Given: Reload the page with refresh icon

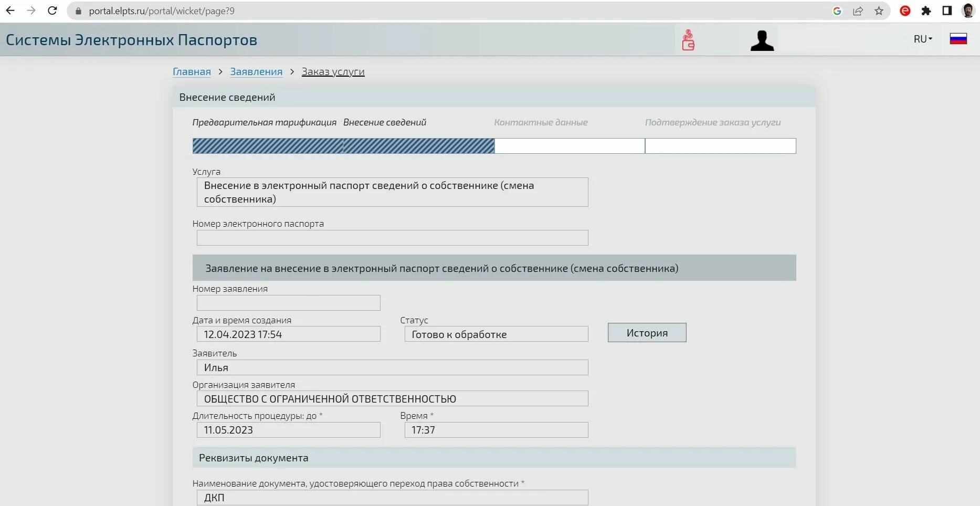Looking at the screenshot, I should pos(52,10).
